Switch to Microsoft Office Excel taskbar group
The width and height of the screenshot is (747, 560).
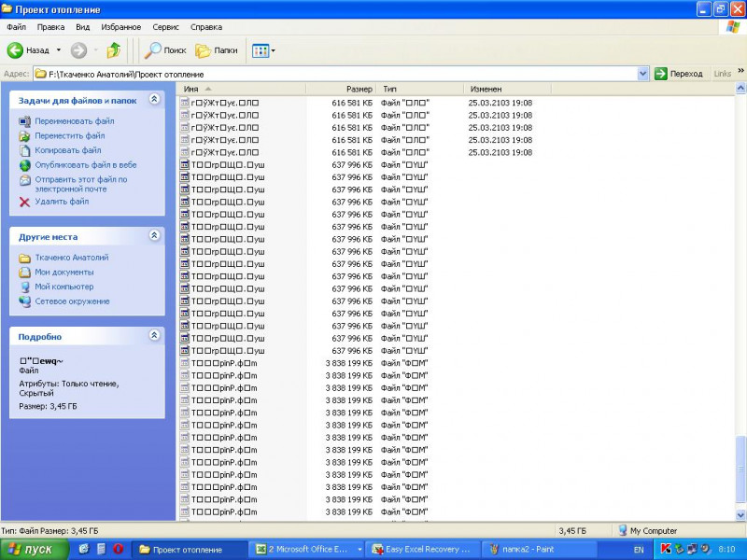[x=308, y=550]
